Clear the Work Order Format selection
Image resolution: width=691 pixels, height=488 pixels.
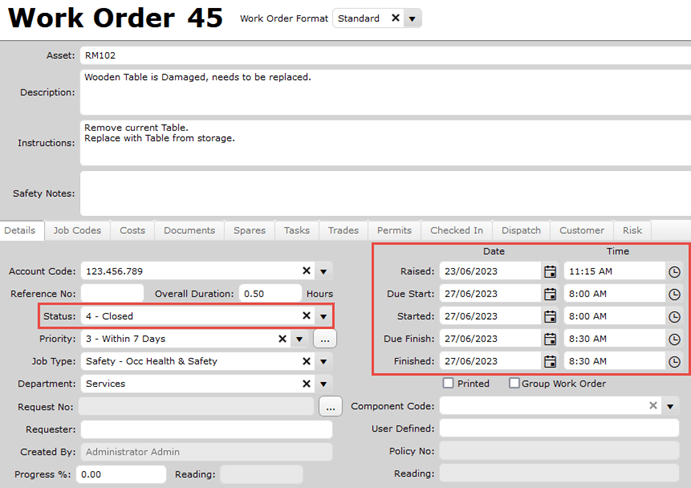[x=395, y=18]
